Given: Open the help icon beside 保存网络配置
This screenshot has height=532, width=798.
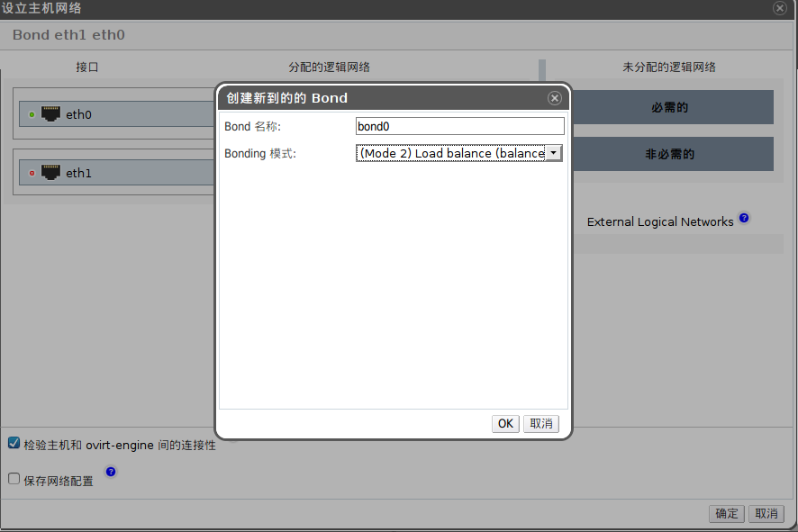Looking at the screenshot, I should coord(111,472).
